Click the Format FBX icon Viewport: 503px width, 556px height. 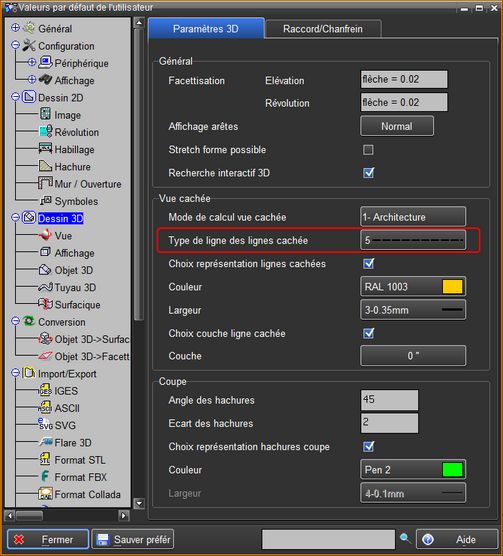pos(45,476)
